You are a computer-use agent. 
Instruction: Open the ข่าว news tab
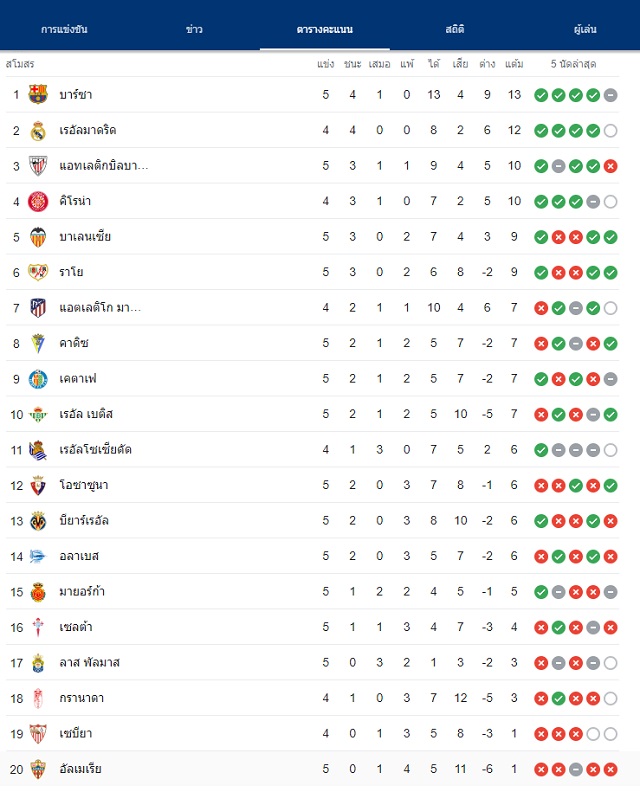(x=194, y=29)
